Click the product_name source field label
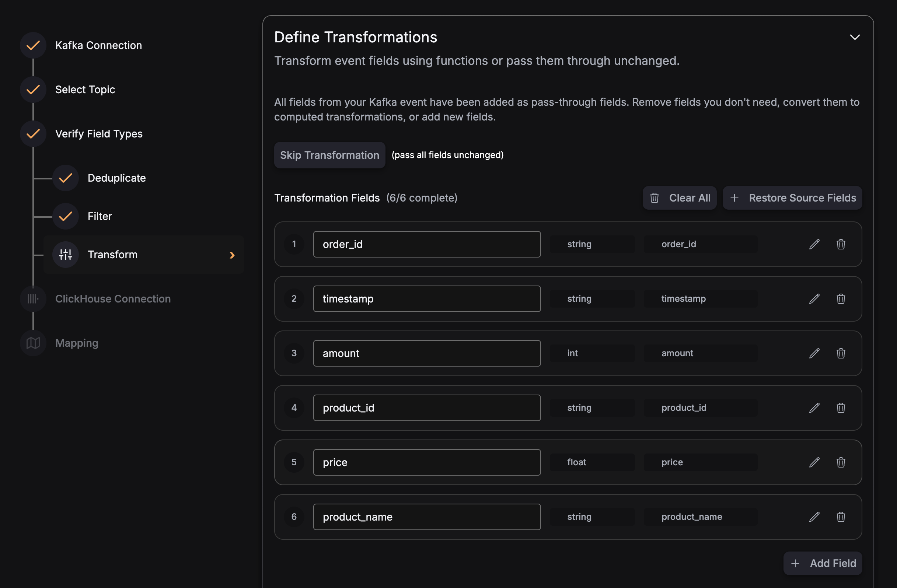Viewport: 897px width, 588px height. 701,517
